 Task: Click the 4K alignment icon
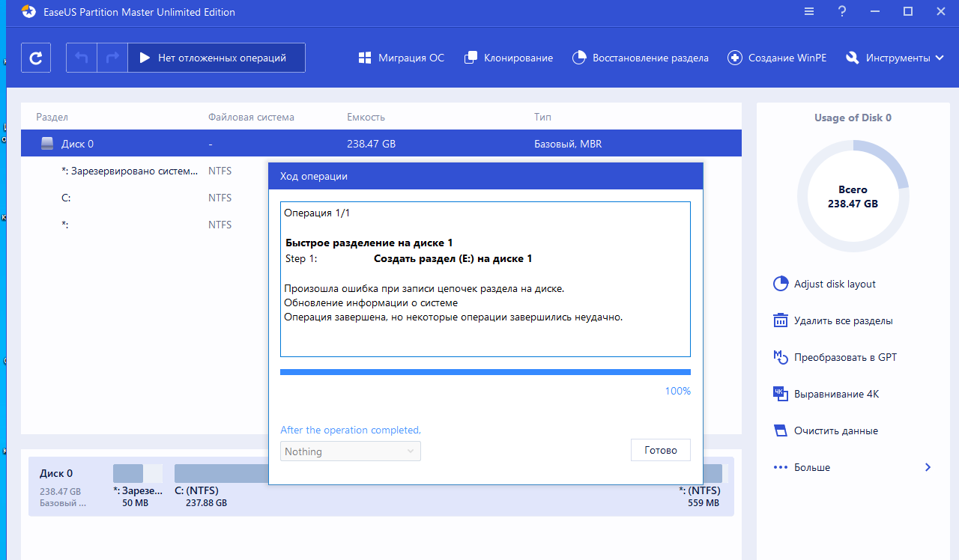(x=781, y=394)
